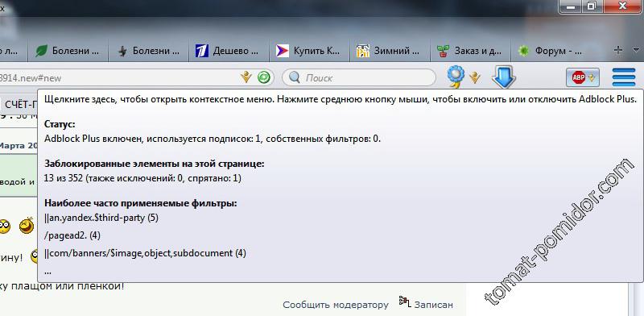Click the Adblock Plus включен status line
Screen dimensions: 644x316
pos(213,139)
